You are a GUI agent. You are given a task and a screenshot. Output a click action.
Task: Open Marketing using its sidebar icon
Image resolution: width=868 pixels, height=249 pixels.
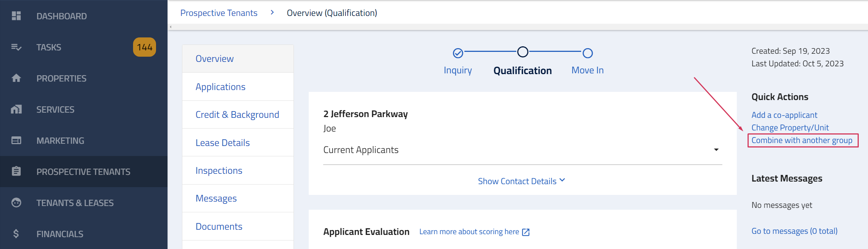(16, 140)
